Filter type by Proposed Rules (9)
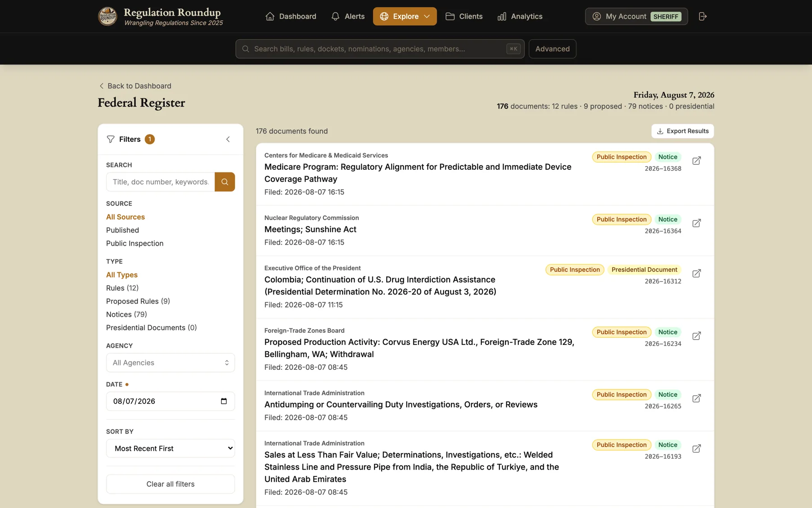812x508 pixels. [x=138, y=301]
